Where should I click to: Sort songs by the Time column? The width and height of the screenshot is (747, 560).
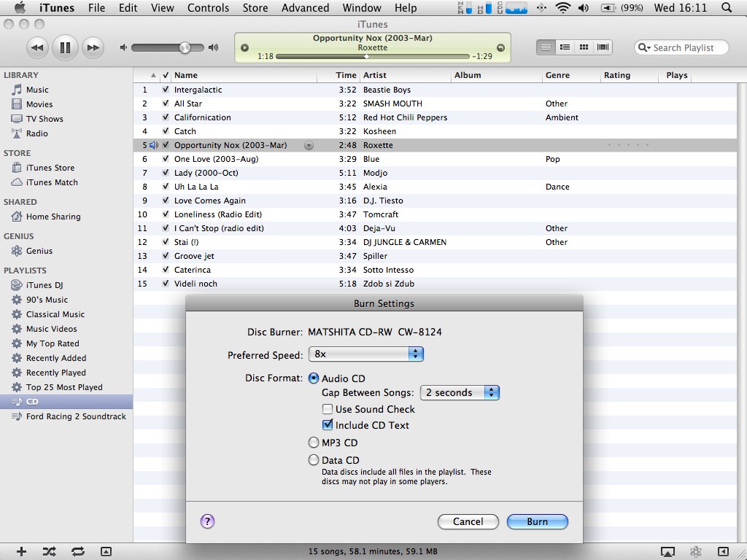pos(338,75)
